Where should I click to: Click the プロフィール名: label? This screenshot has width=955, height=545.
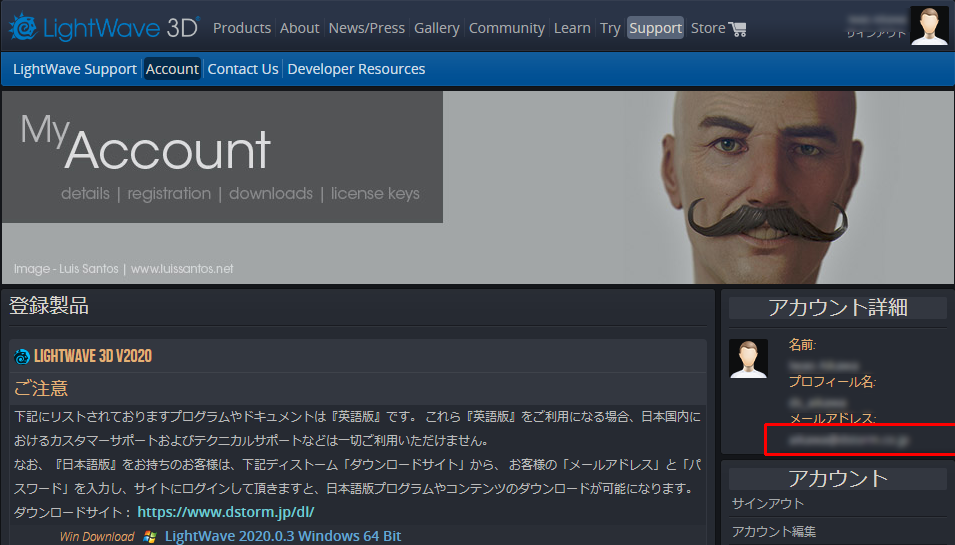point(832,382)
